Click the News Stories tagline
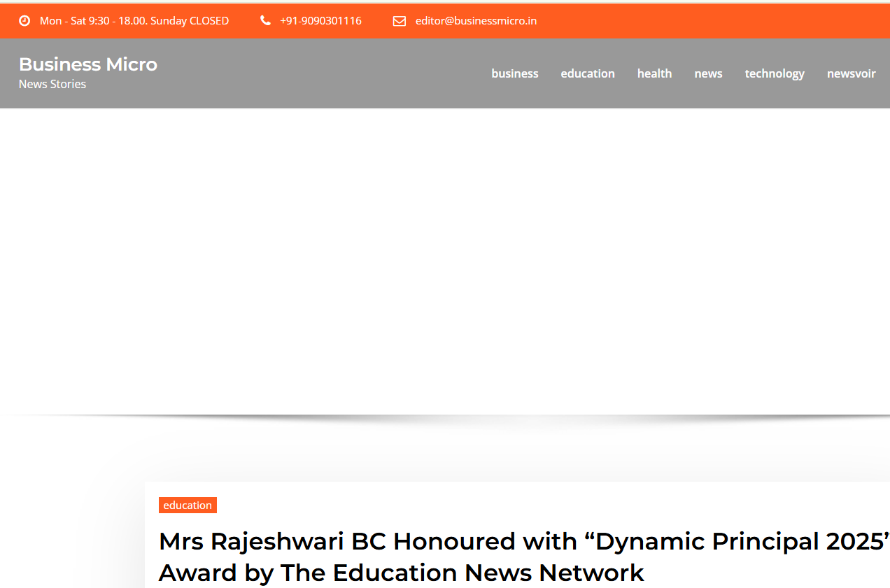This screenshot has width=890, height=588. (52, 84)
